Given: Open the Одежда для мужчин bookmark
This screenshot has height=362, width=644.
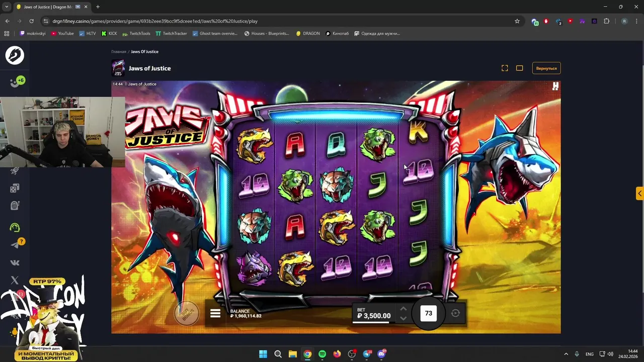Looking at the screenshot, I should [x=377, y=34].
